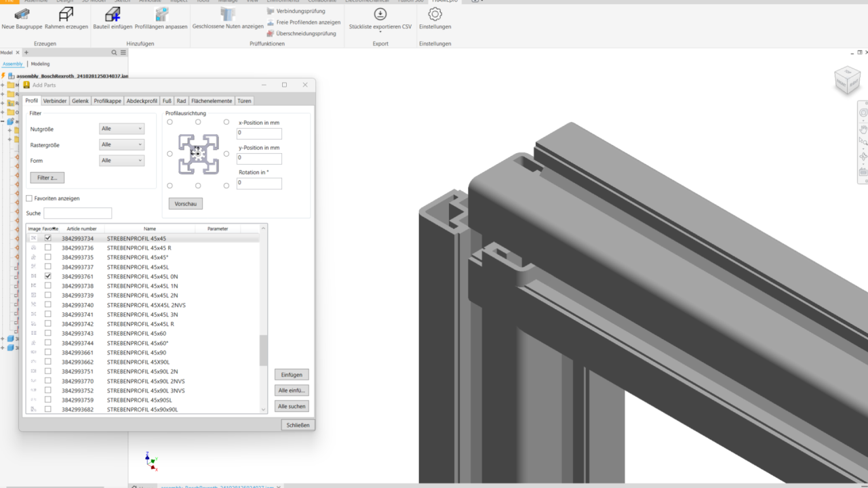Uncheck favorite for article 3842993734
868x488 pixels.
click(47, 238)
